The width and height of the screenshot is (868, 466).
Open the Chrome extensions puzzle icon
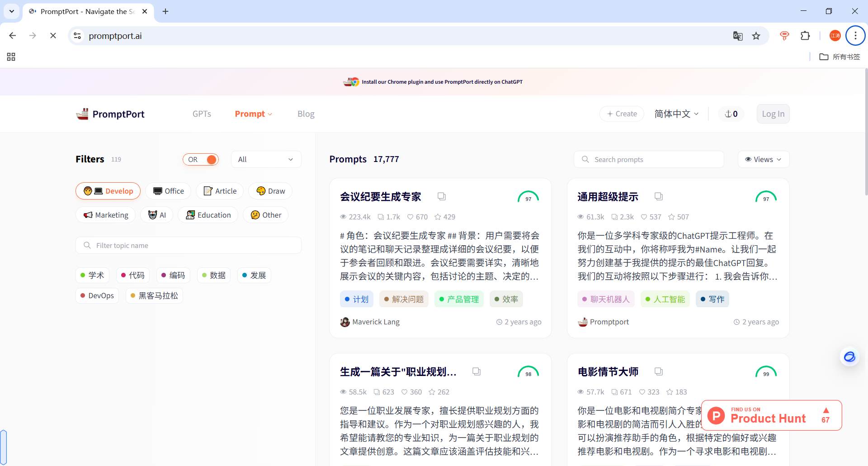[805, 36]
